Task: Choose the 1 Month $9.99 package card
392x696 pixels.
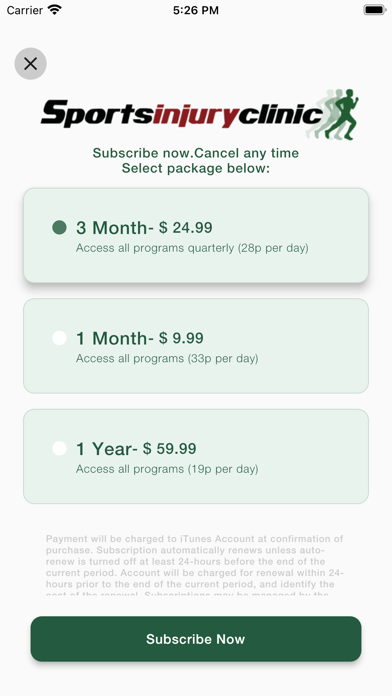Action: click(x=196, y=346)
